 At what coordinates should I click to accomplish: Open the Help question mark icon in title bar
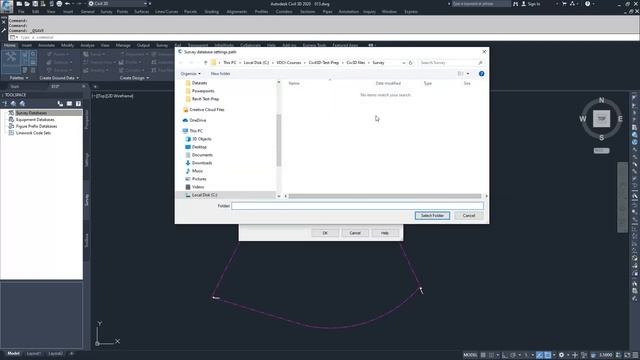(x=587, y=4)
